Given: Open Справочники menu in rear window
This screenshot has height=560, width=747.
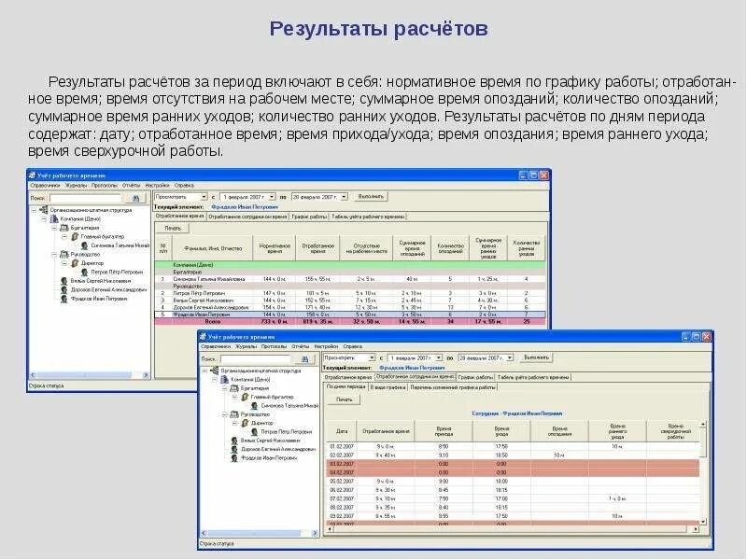Looking at the screenshot, I should (x=46, y=185).
